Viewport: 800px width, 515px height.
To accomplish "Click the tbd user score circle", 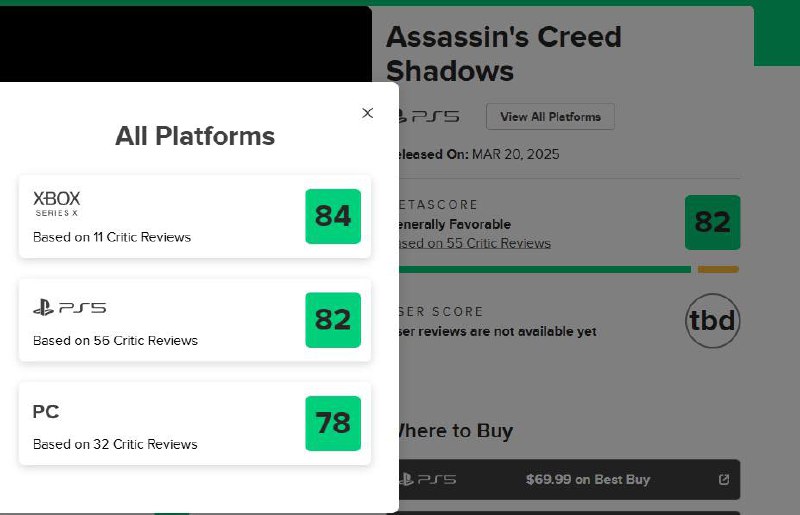I will click(712, 321).
